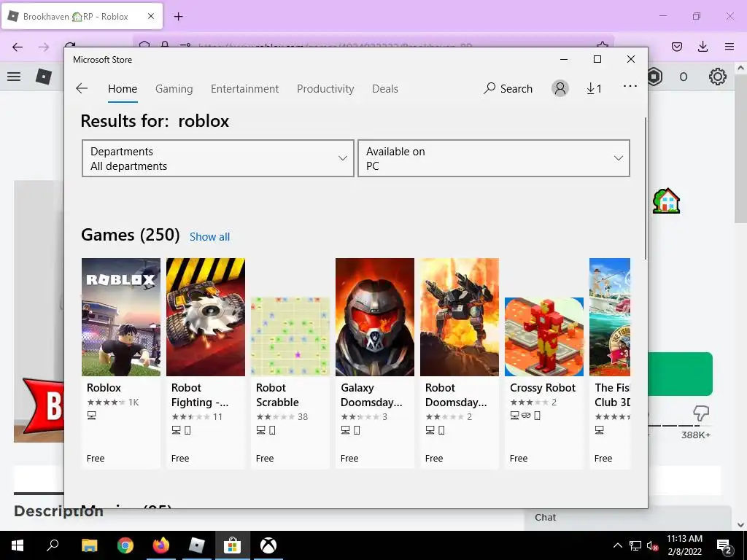Open network status tray icon
The height and width of the screenshot is (560, 747).
(635, 545)
